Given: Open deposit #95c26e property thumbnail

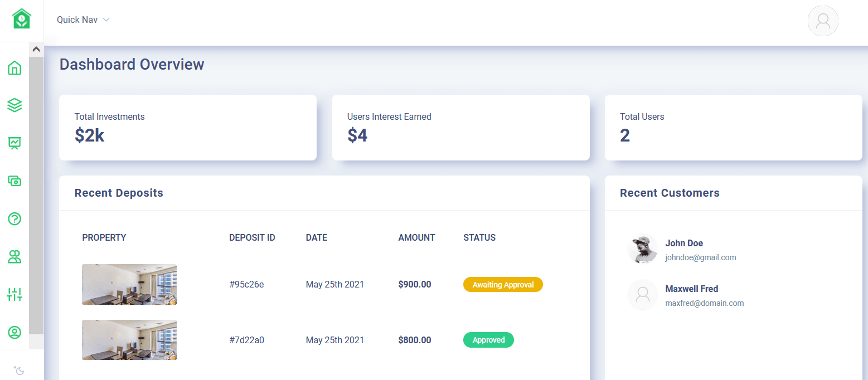Looking at the screenshot, I should pyautogui.click(x=129, y=284).
